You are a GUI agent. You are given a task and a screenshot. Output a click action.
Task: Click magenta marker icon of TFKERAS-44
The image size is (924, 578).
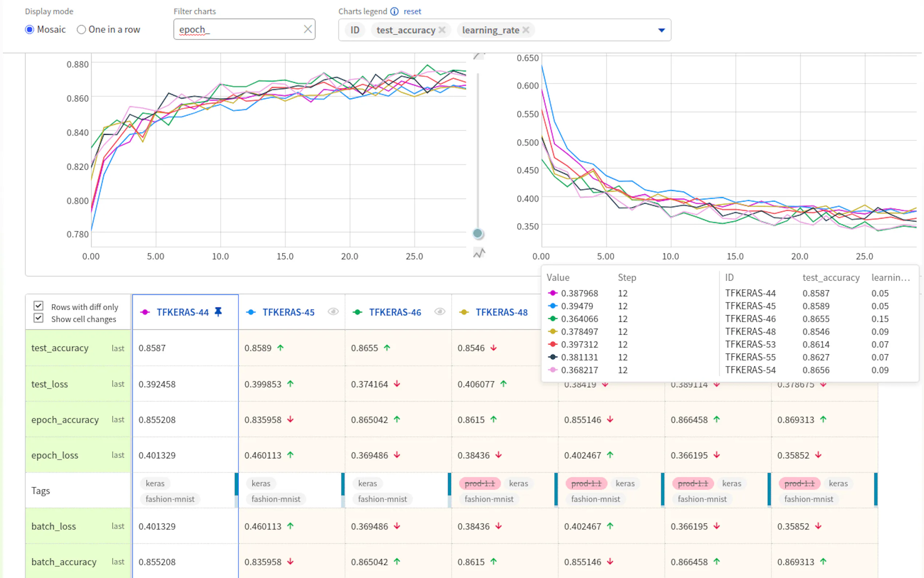pos(145,312)
